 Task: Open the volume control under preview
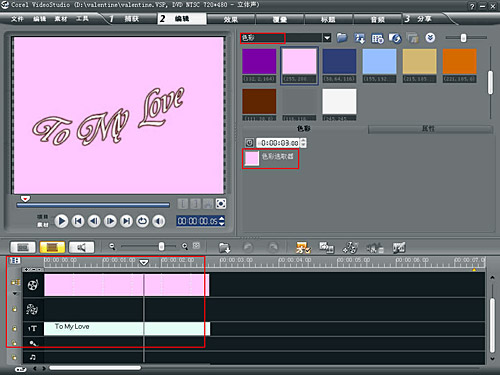tap(159, 221)
